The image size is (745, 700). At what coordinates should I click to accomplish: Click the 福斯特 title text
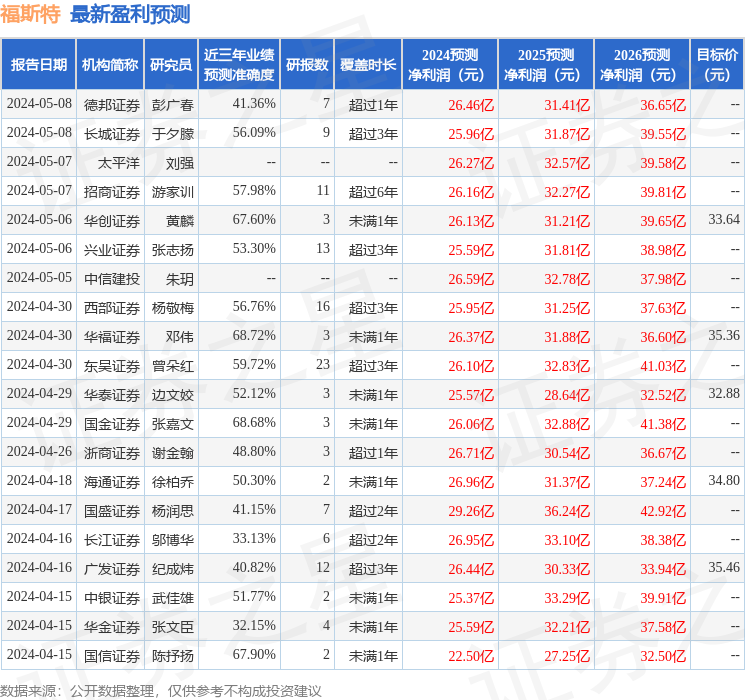(x=30, y=14)
